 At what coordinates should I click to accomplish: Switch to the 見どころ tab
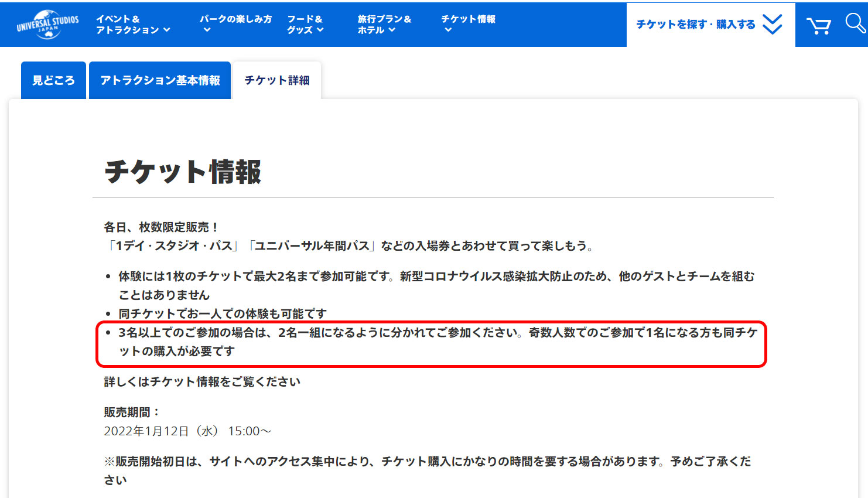tap(53, 80)
